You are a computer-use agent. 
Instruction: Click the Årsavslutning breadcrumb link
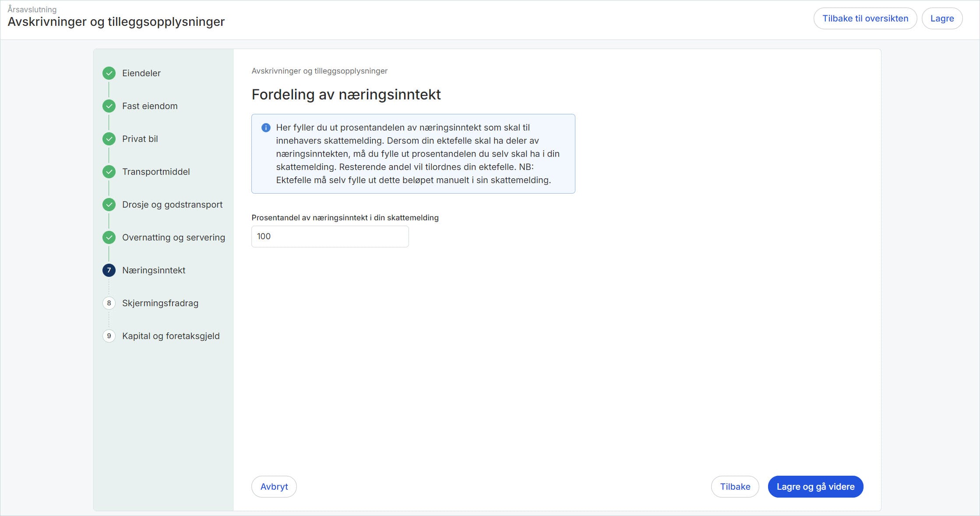tap(32, 9)
